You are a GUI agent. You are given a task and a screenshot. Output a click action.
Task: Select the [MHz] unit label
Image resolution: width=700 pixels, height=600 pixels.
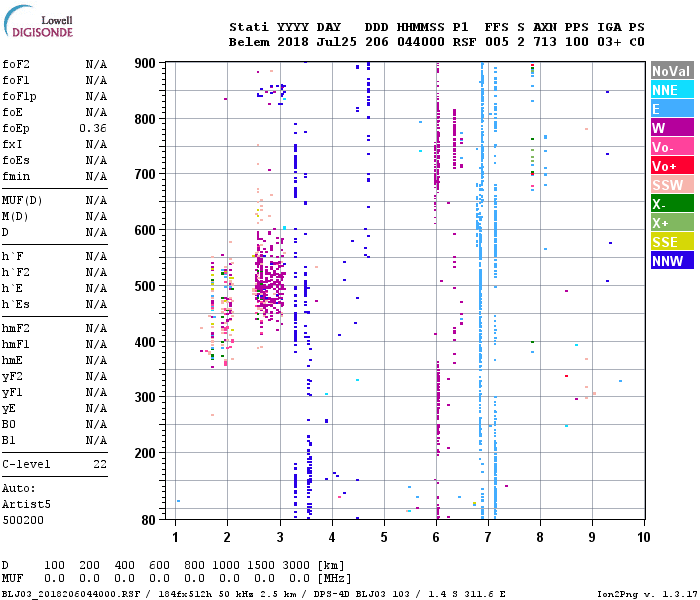(334, 579)
